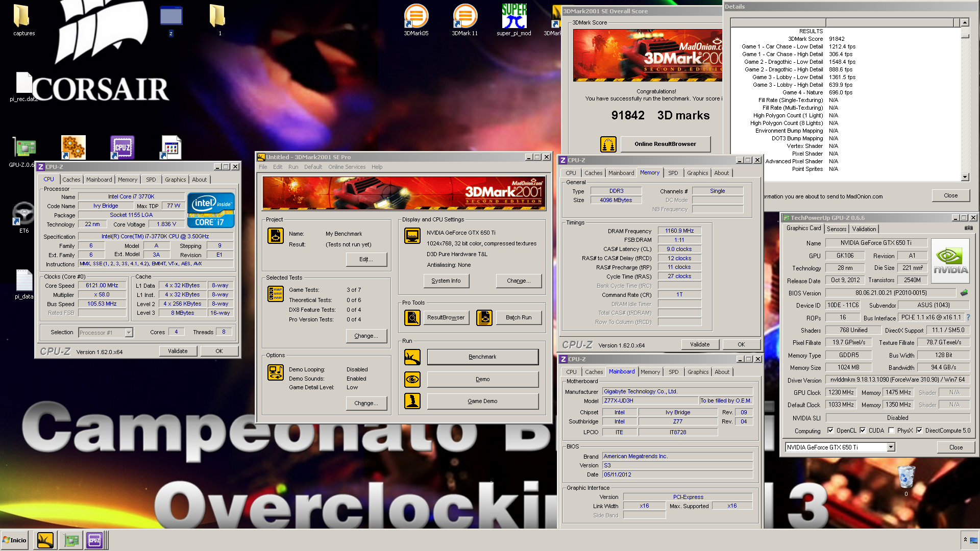Screen dimensions: 980x551
Task: Click the Project icon in 3DMark2001
Action: (276, 236)
